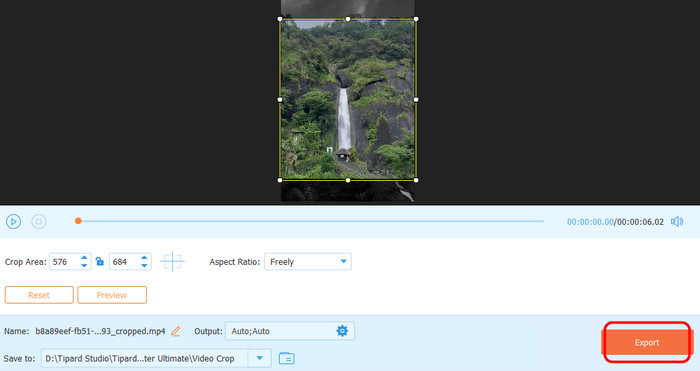This screenshot has width=700, height=371.
Task: Click the top-center crop handle
Action: [x=348, y=19]
